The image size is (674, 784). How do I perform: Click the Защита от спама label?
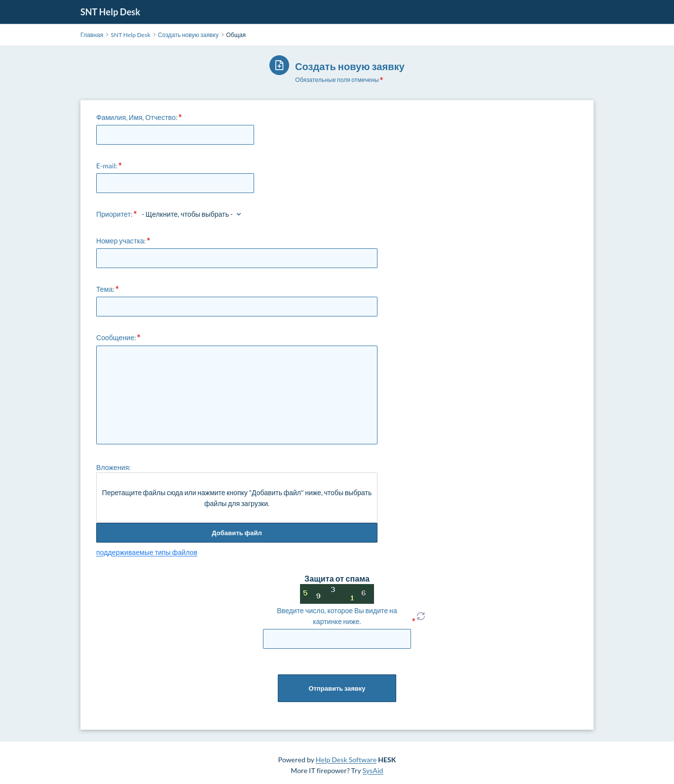(x=337, y=579)
